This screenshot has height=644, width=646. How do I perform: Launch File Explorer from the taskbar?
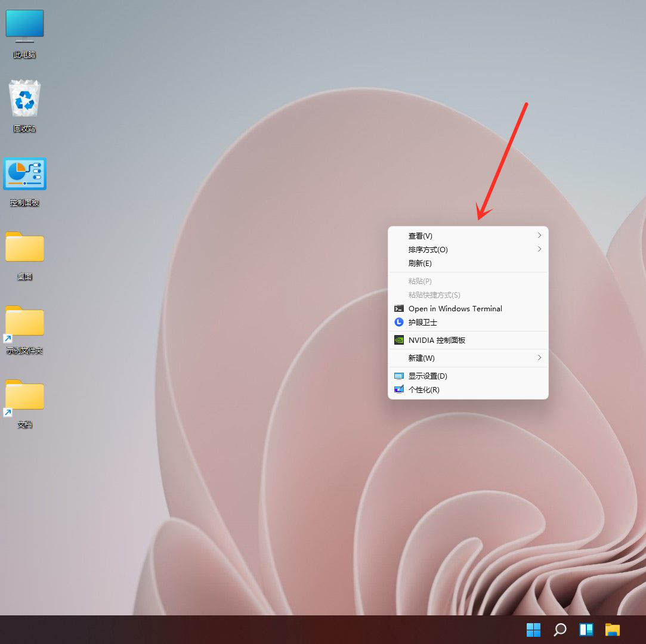(612, 630)
